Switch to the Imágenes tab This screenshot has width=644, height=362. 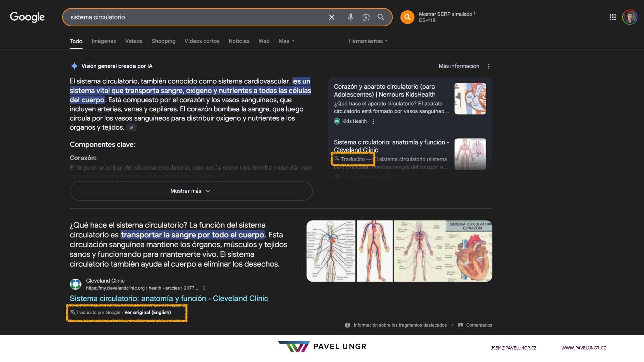pos(104,41)
